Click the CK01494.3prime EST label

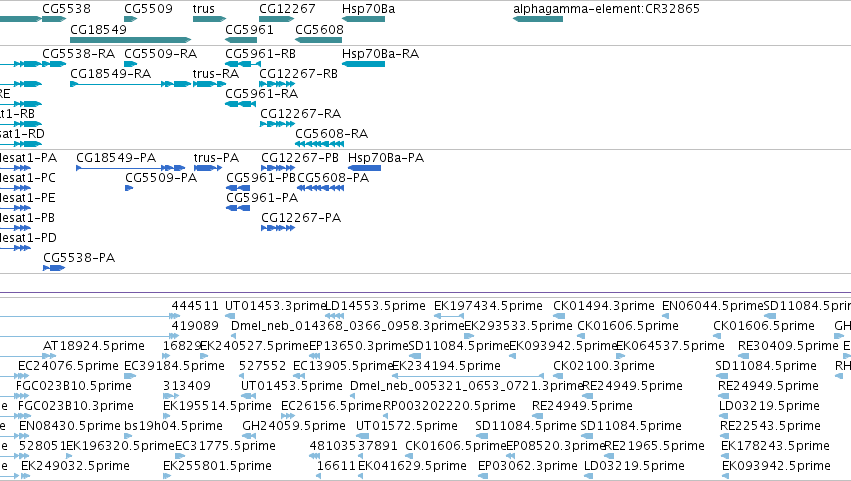(x=604, y=306)
